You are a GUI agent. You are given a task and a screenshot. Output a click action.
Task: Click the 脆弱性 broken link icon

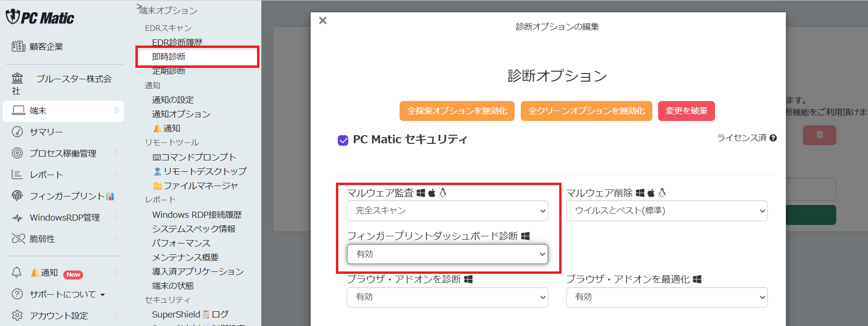19,239
